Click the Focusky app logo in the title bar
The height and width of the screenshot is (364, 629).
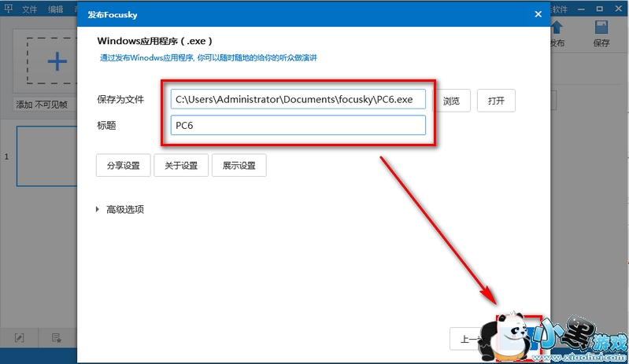coord(9,9)
